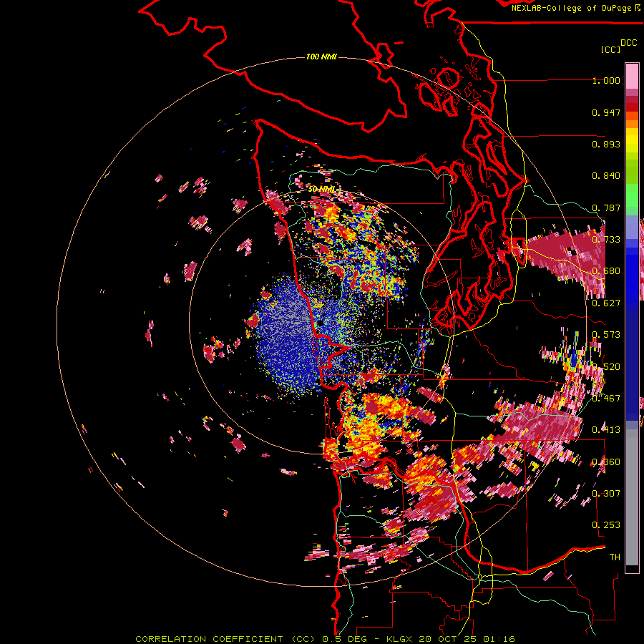
Task: Select the 0.733 legend value
Action: (x=606, y=240)
